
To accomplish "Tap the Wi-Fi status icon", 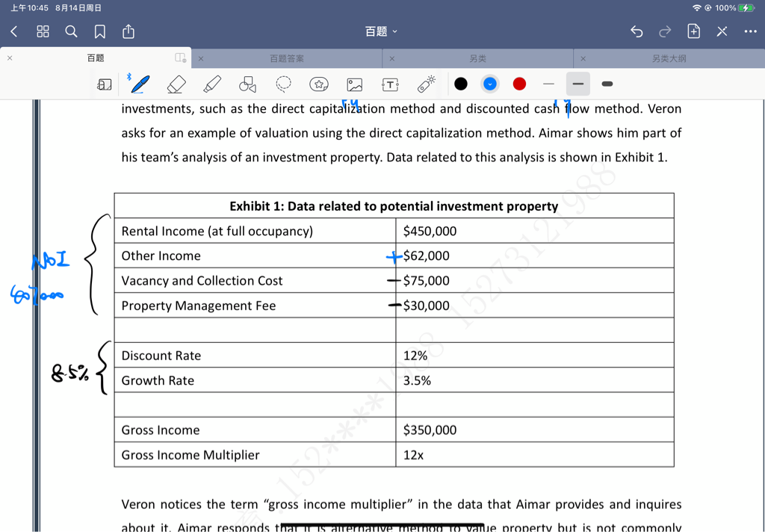I will point(697,7).
